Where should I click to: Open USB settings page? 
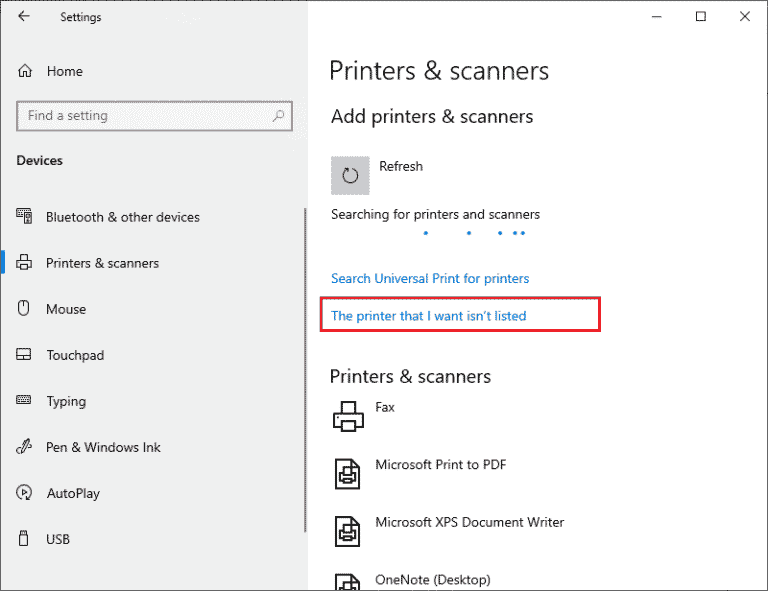click(58, 539)
